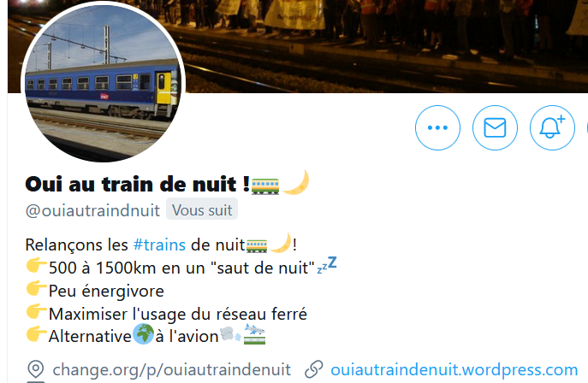Click the airplane landing emoji in the bio

[254, 334]
